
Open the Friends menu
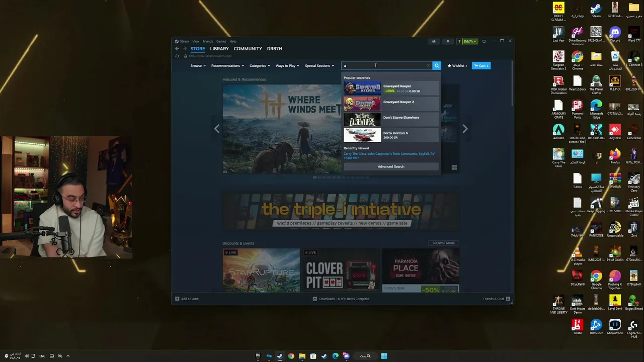(x=208, y=41)
